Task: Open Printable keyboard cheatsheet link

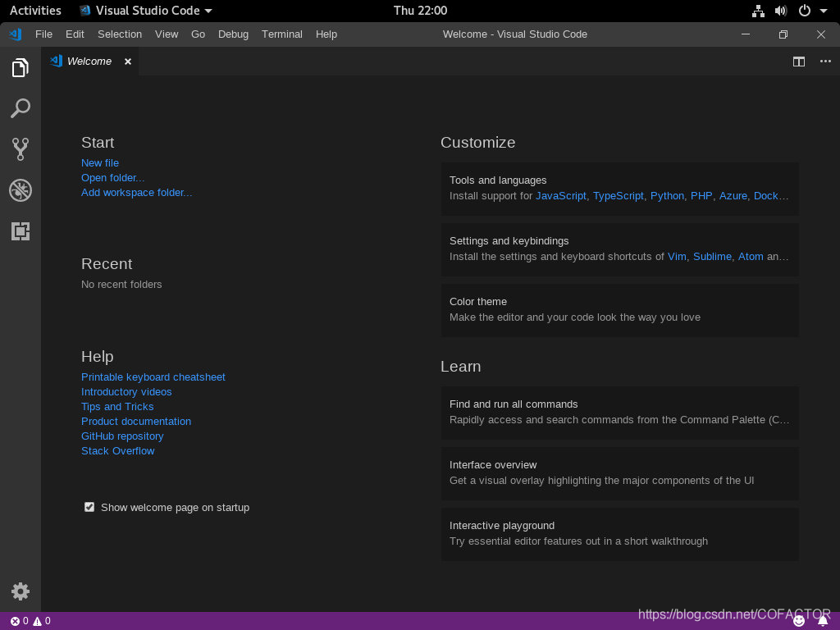Action: (x=153, y=377)
